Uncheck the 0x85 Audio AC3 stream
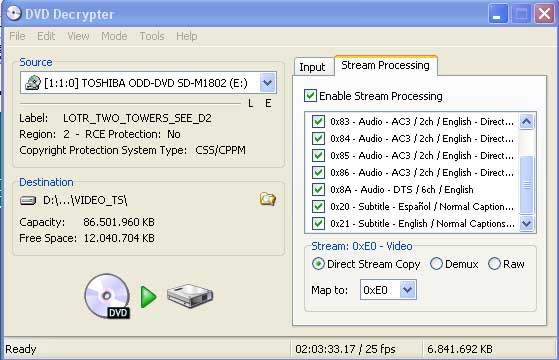Image resolution: width=559 pixels, height=360 pixels. (318, 155)
